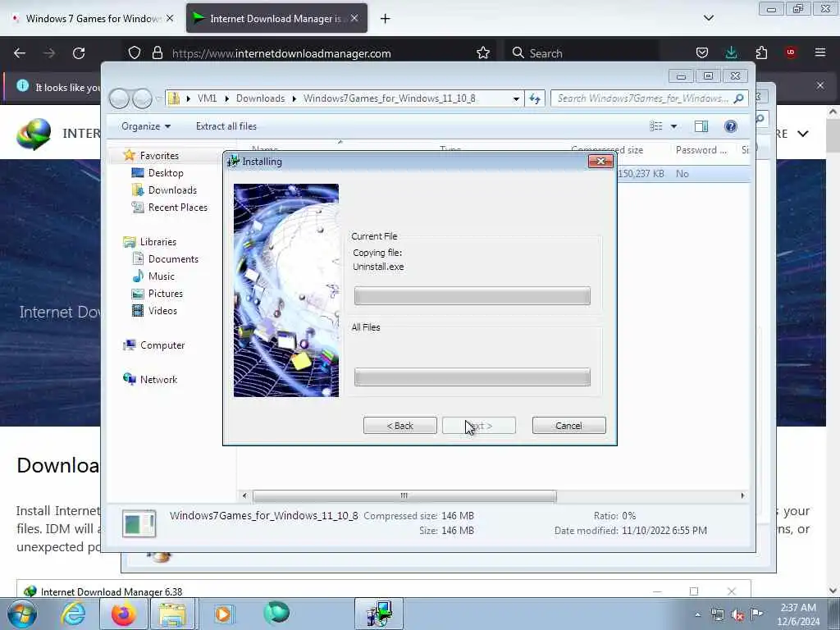This screenshot has height=630, width=840.
Task: Select Favorites in navigation pane
Action: 159,156
